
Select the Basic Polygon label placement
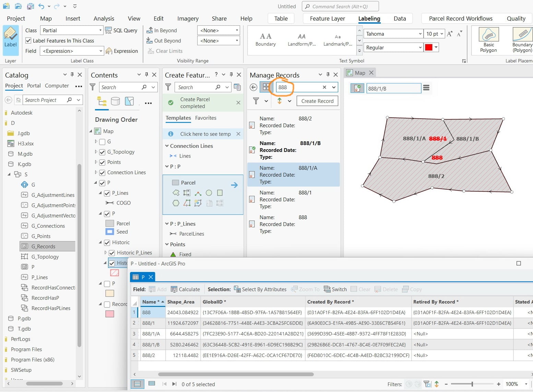pos(488,40)
